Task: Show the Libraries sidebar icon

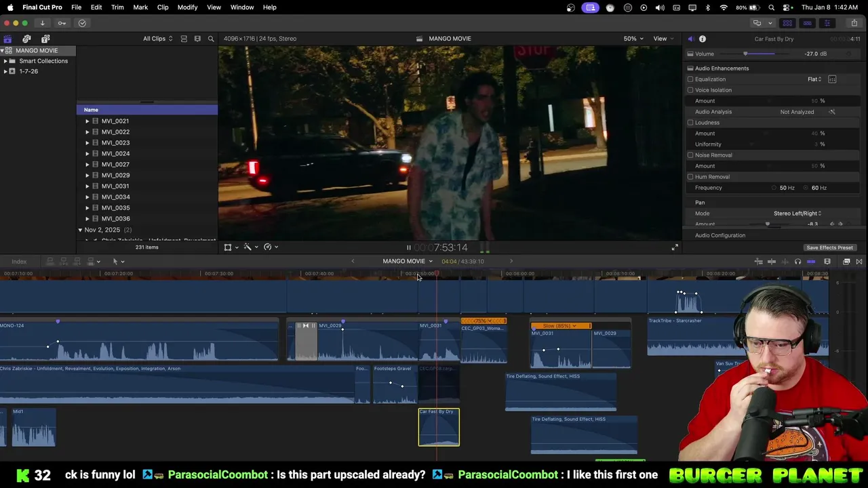Action: (7, 39)
